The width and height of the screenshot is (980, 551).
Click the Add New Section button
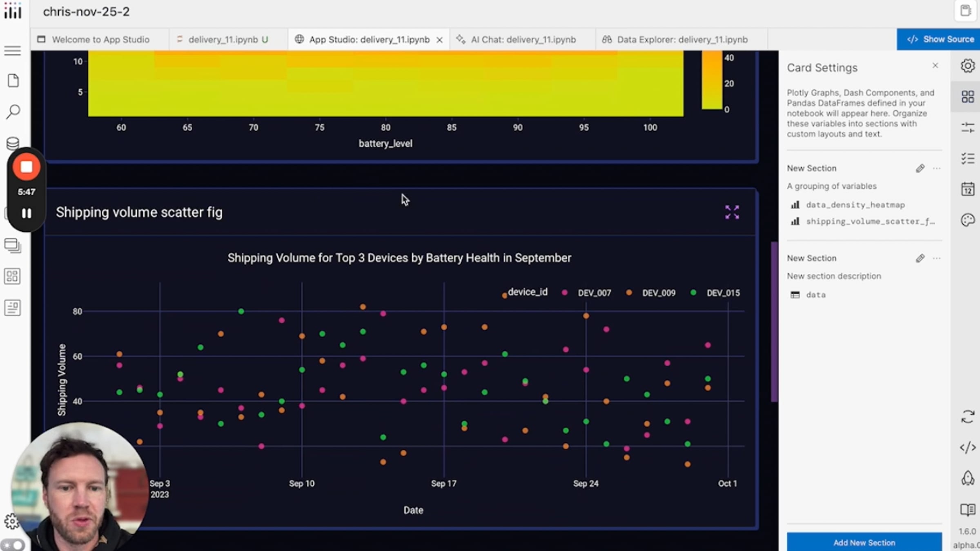coord(864,542)
